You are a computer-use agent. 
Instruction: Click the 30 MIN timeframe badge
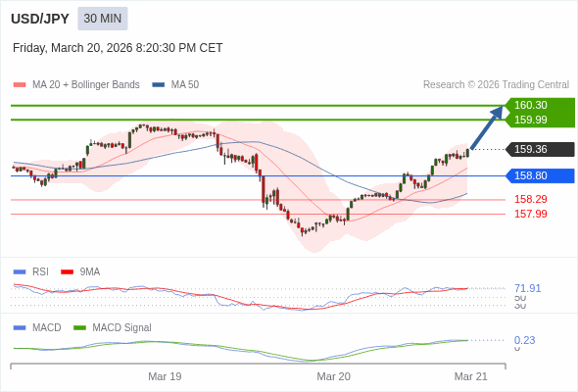103,19
